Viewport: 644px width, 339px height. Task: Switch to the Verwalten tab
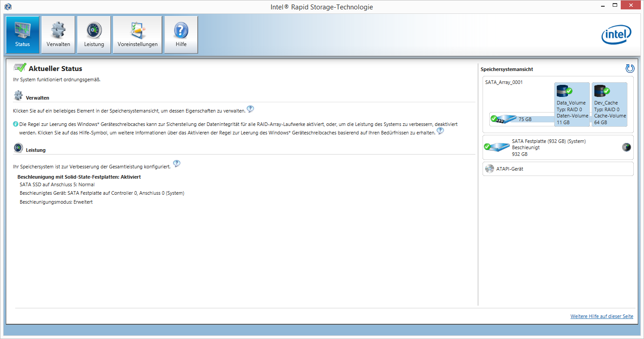58,35
